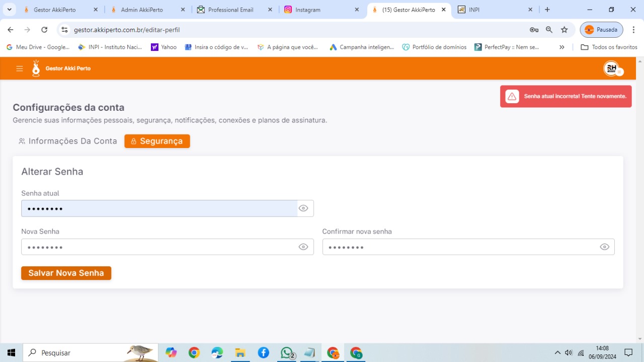Screen dimensions: 644x362
Task: Click Salvar Nova Senha button
Action: click(x=66, y=273)
